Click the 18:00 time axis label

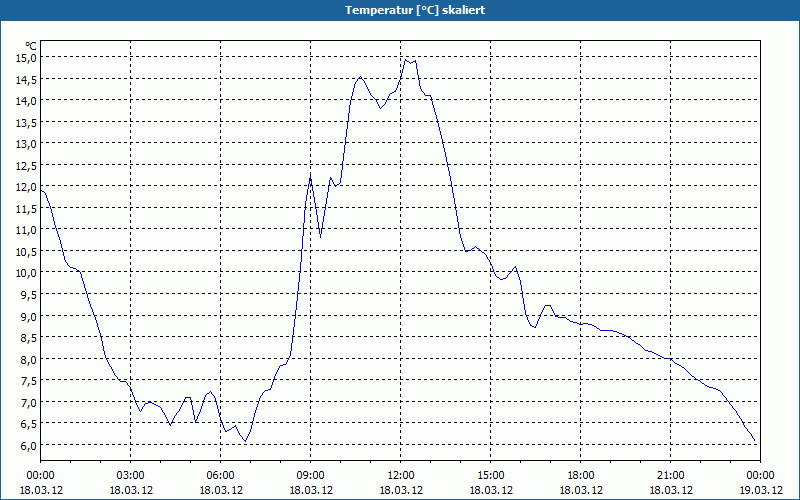pos(581,476)
